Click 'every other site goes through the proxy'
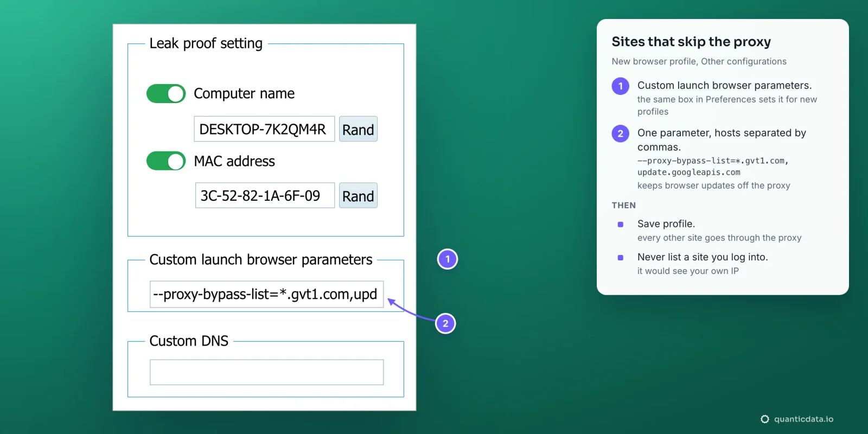The image size is (868, 434). [x=719, y=238]
